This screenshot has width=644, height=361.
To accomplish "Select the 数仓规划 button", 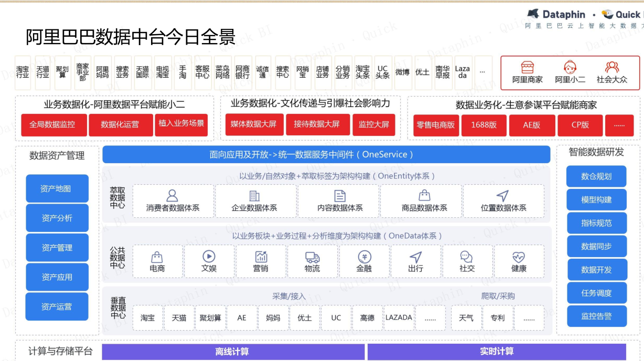I will point(596,176).
